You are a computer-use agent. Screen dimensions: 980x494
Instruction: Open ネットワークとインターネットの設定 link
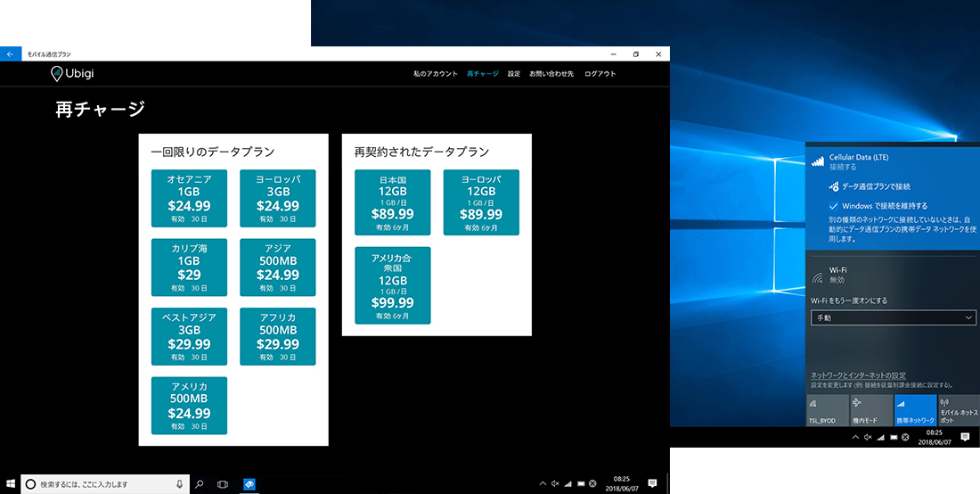point(858,375)
